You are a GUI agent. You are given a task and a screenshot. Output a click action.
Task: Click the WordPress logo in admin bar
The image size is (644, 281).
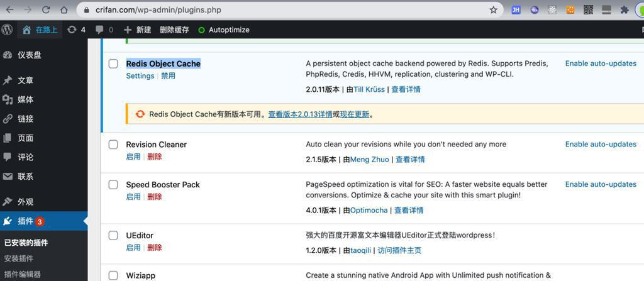[7, 30]
